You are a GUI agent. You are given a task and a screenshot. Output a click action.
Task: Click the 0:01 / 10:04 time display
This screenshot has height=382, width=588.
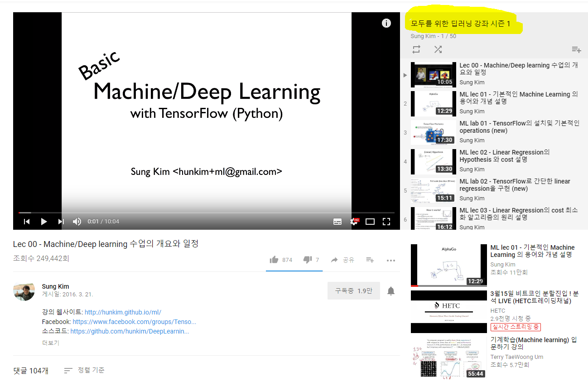pyautogui.click(x=103, y=222)
